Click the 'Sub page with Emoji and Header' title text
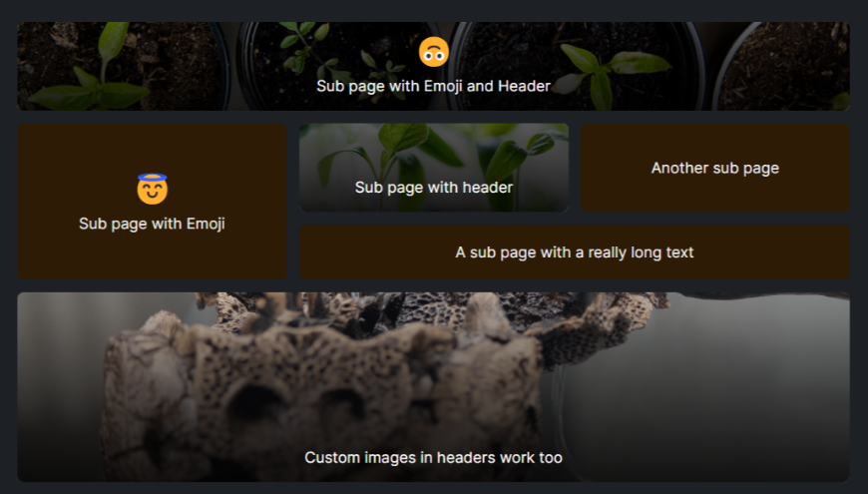 433,87
